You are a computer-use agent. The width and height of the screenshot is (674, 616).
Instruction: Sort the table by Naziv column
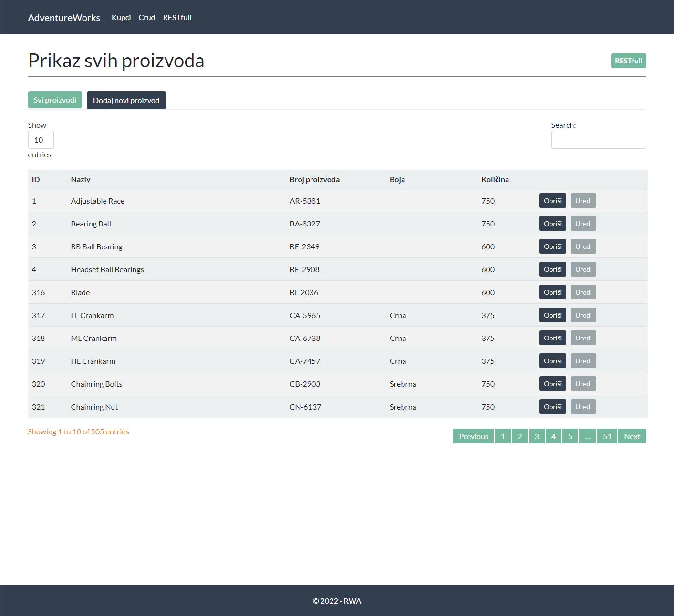point(81,179)
